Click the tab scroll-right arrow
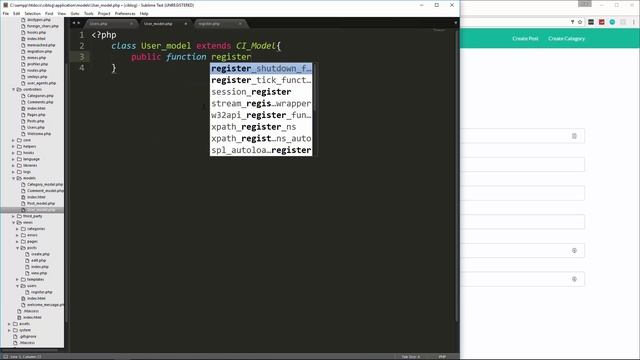 coord(79,23)
